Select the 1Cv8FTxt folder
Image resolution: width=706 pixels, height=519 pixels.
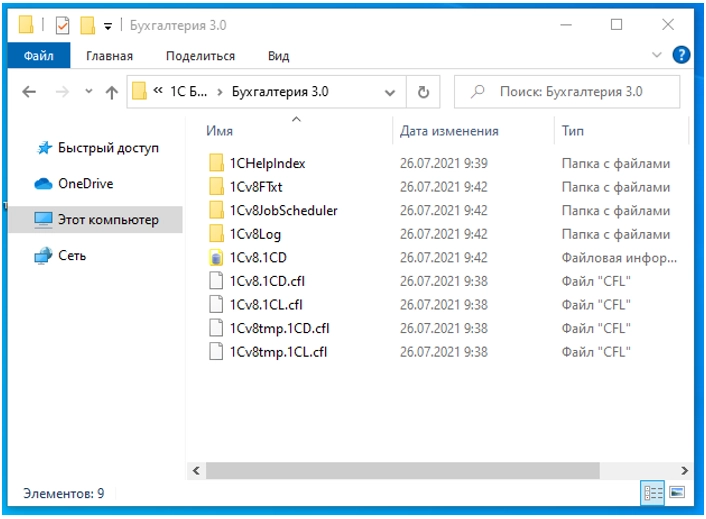[x=256, y=187]
